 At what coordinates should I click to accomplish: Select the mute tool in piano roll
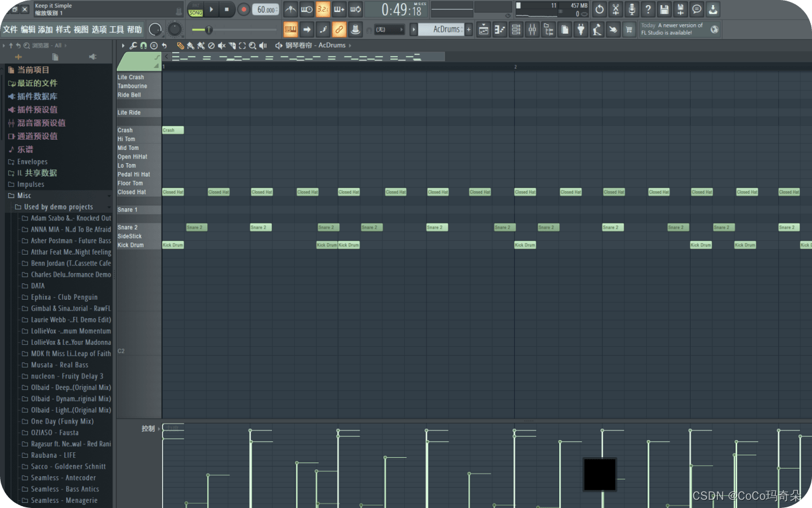222,46
